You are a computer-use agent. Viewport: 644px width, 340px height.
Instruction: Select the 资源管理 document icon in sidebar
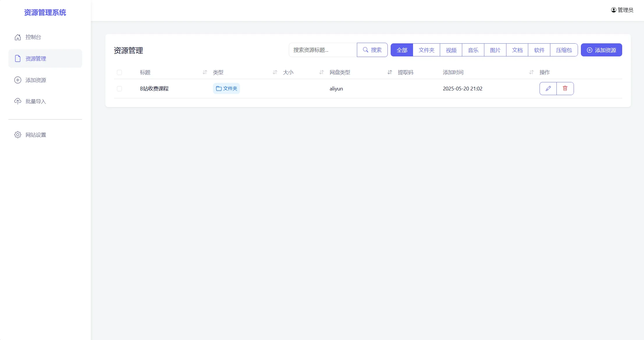click(17, 58)
